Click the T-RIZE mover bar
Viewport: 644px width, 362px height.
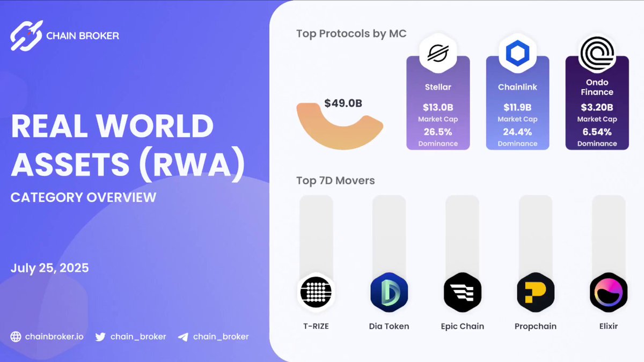coord(316,236)
